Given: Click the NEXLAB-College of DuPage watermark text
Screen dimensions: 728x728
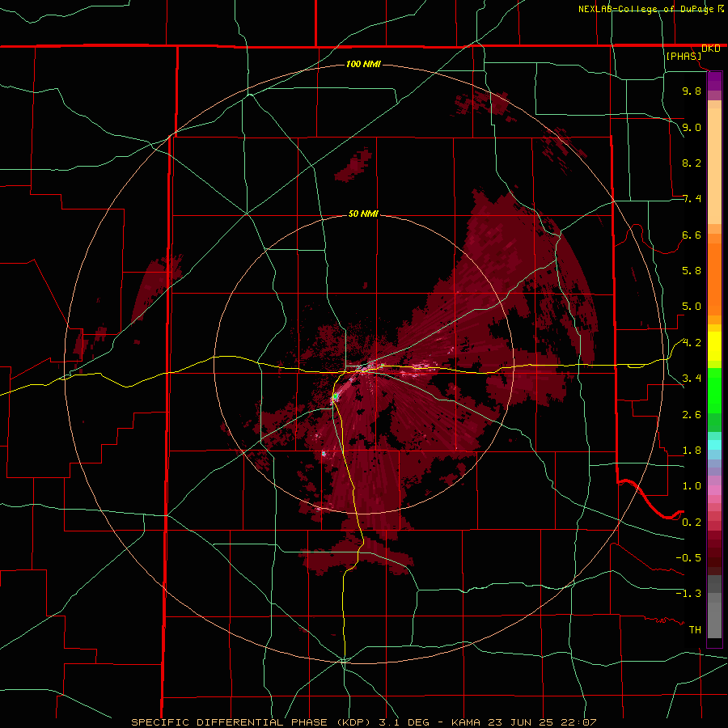Looking at the screenshot, I should tap(646, 9).
